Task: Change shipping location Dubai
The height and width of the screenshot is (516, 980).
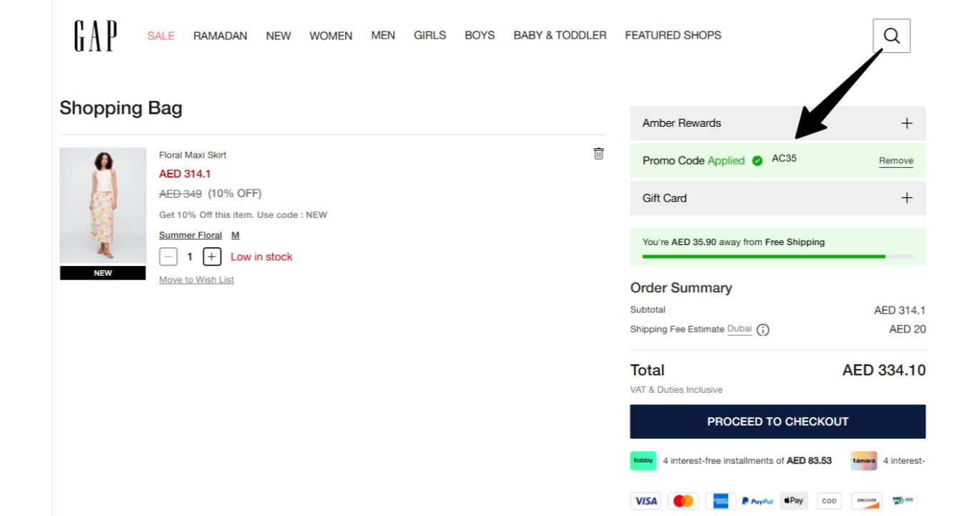Action: (739, 329)
